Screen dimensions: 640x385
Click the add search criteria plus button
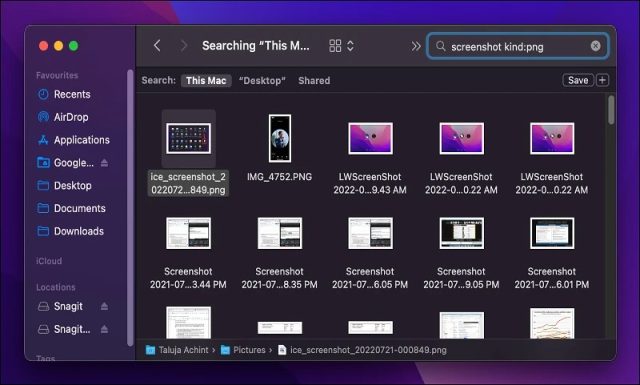coord(602,80)
